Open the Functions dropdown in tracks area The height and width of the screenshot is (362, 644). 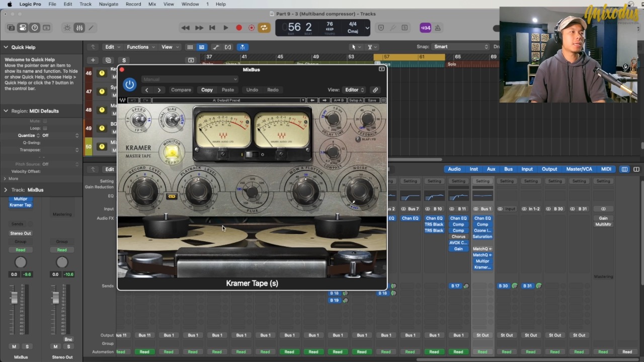(141, 47)
